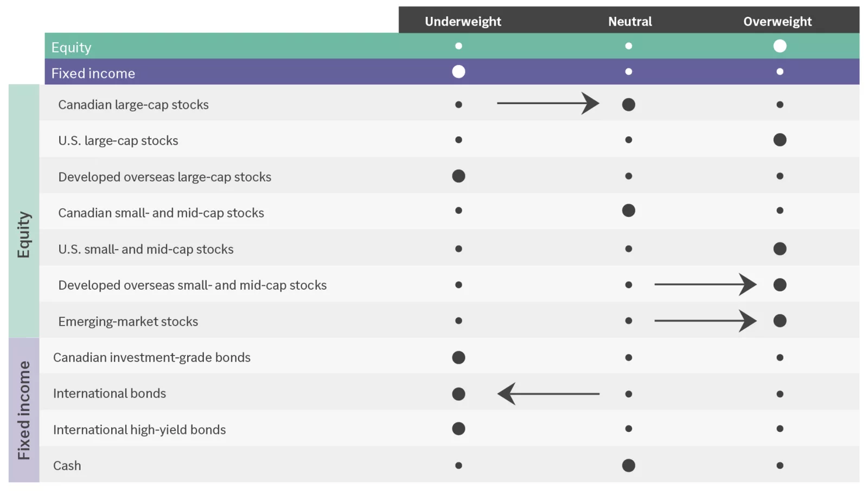Image resolution: width=868 pixels, height=491 pixels.
Task: Click the large white Underweight dot for Fixed income
Action: coord(458,72)
